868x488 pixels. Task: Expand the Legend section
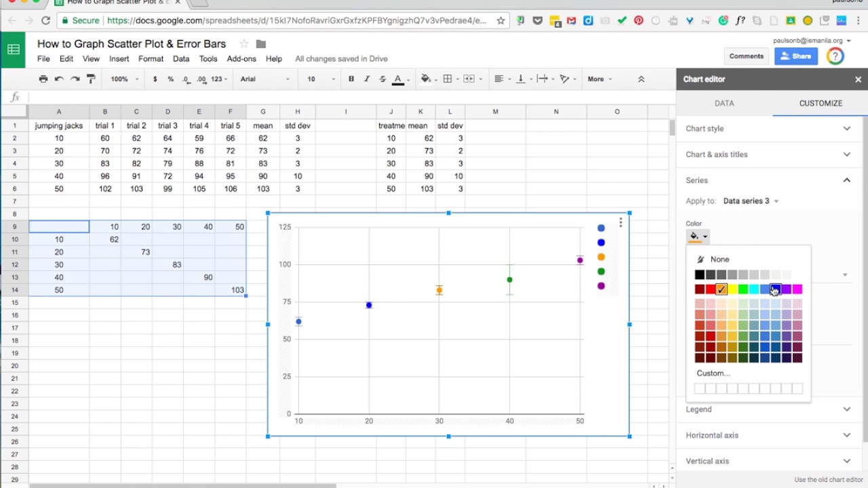pos(768,409)
